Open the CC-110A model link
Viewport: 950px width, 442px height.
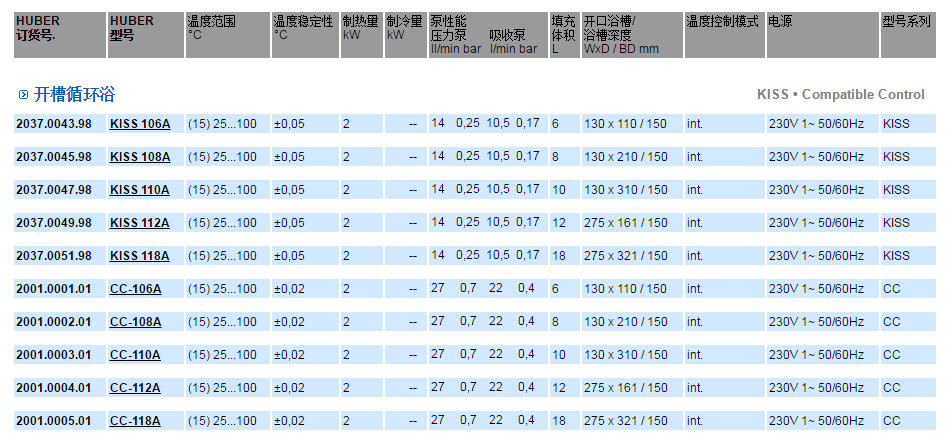pos(135,355)
